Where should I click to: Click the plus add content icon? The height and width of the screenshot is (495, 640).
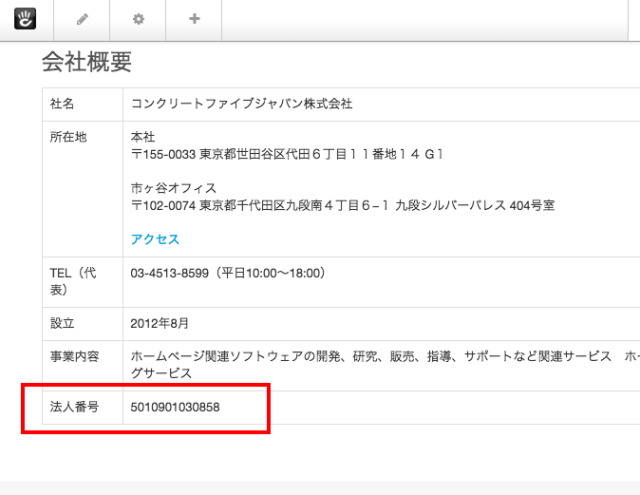coord(195,18)
